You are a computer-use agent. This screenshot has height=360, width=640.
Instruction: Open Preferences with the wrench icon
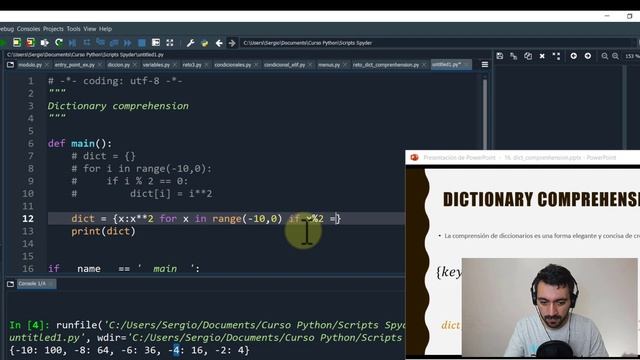[190, 42]
